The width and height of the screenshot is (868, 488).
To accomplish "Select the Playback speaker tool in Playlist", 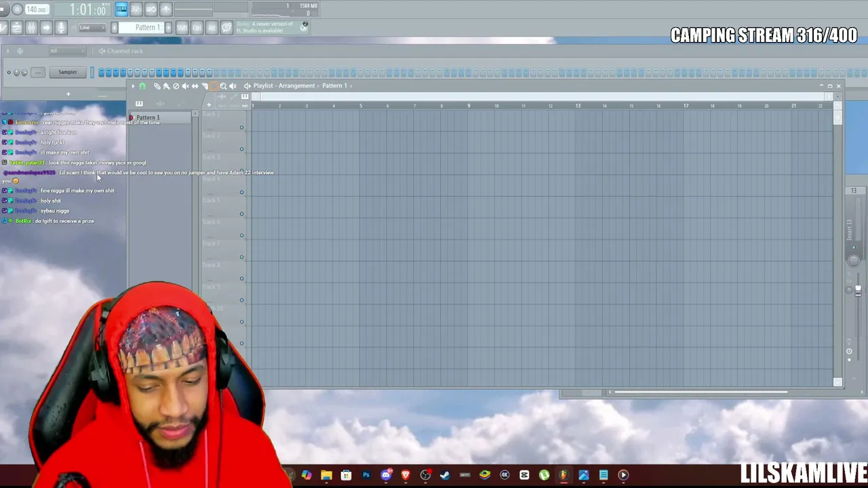I will coord(233,86).
